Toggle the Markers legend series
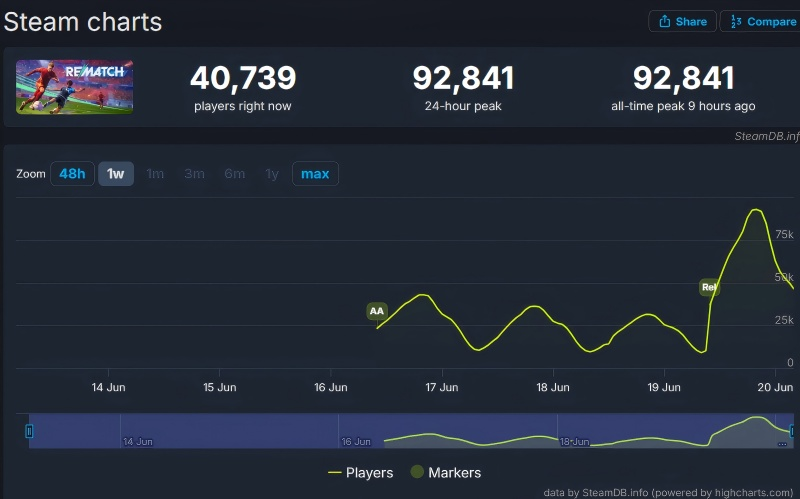Viewport: 800px width, 499px height. click(446, 472)
